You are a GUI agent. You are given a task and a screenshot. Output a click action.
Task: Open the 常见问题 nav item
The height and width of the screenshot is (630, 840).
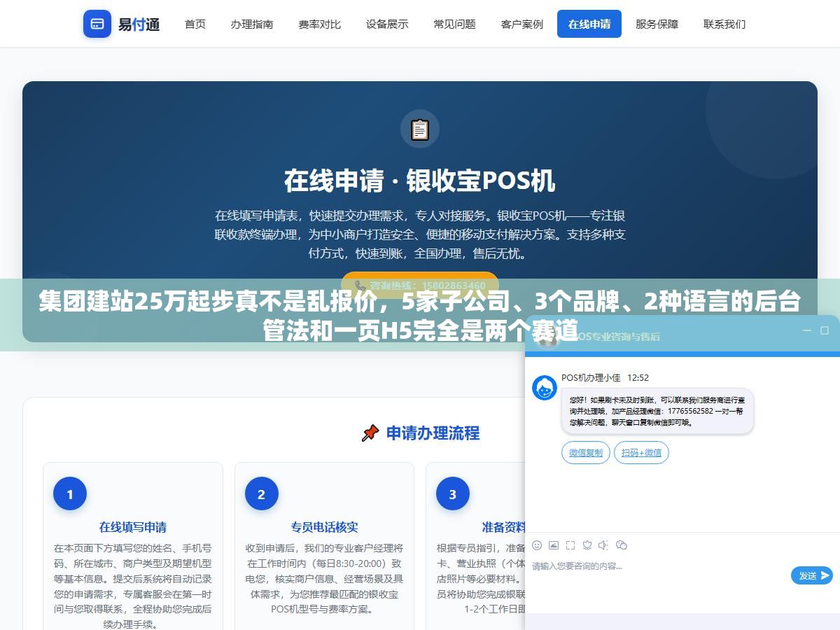pos(454,24)
